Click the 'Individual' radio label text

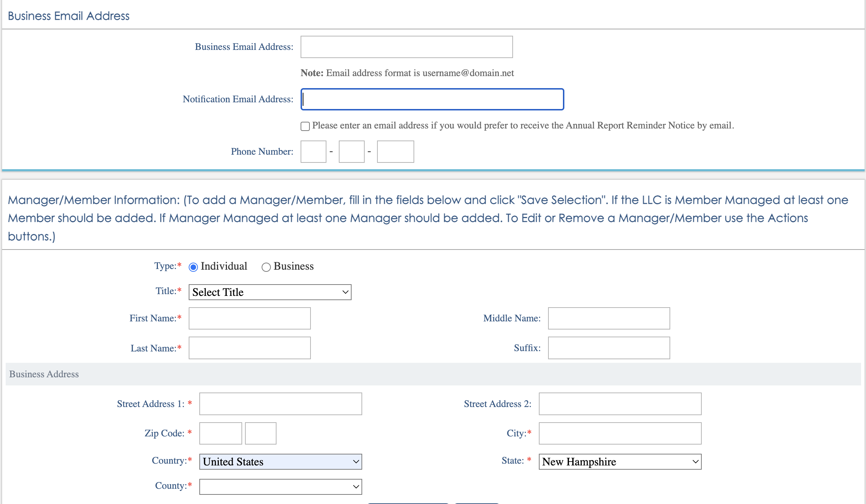(224, 266)
